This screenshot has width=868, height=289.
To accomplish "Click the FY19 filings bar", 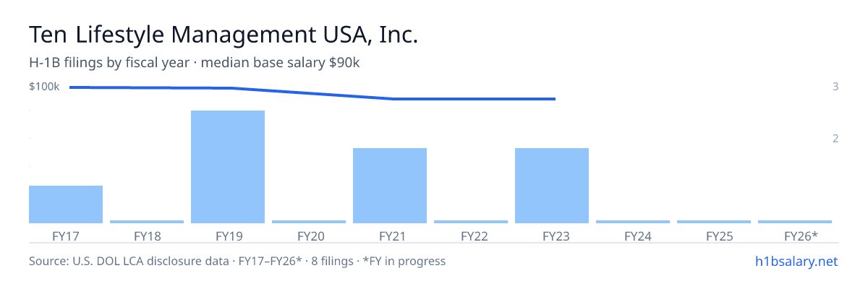I will point(228,167).
